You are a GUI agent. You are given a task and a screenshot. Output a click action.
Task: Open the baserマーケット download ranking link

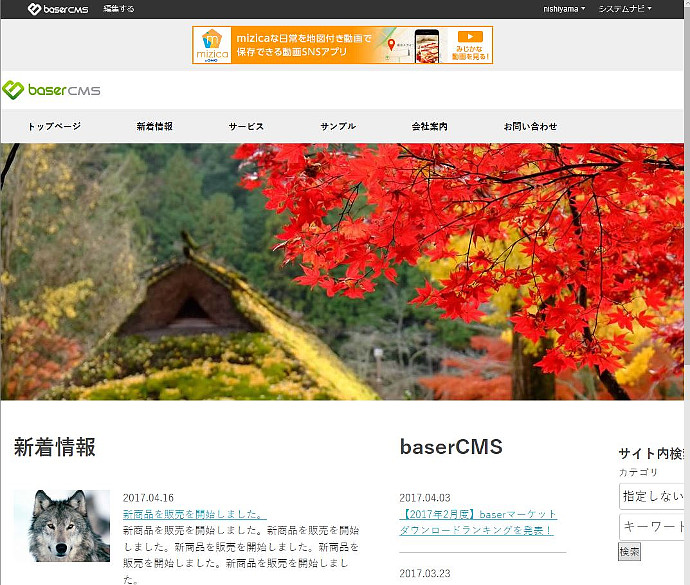pos(477,521)
